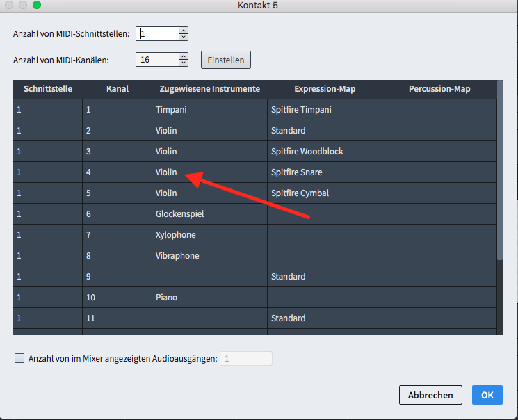Select the Standard expression map on channel 9
Screen dimensions: 518x420
coord(325,276)
